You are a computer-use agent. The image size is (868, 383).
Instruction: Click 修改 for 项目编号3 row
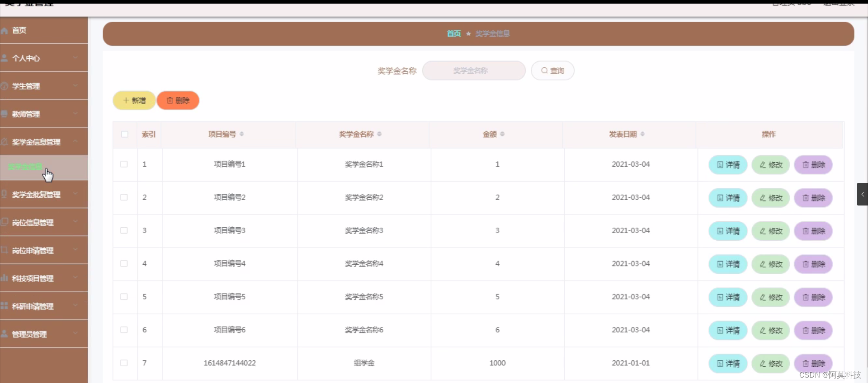pyautogui.click(x=771, y=231)
